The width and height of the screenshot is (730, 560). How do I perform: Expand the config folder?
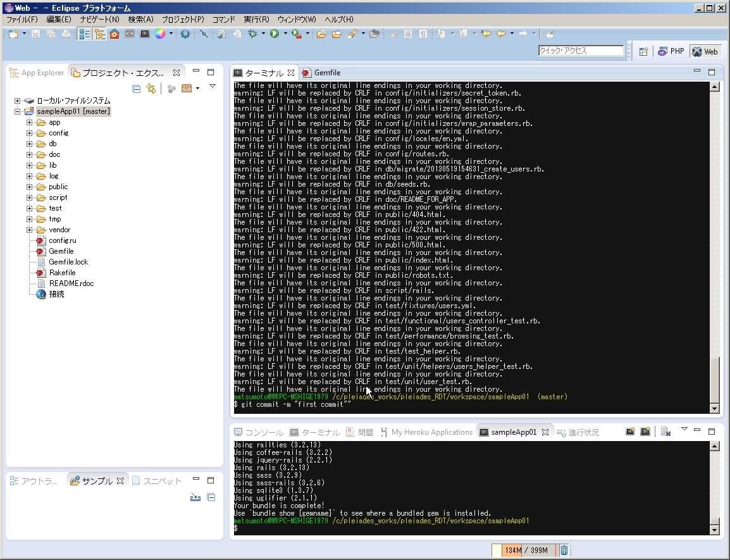[x=29, y=134]
